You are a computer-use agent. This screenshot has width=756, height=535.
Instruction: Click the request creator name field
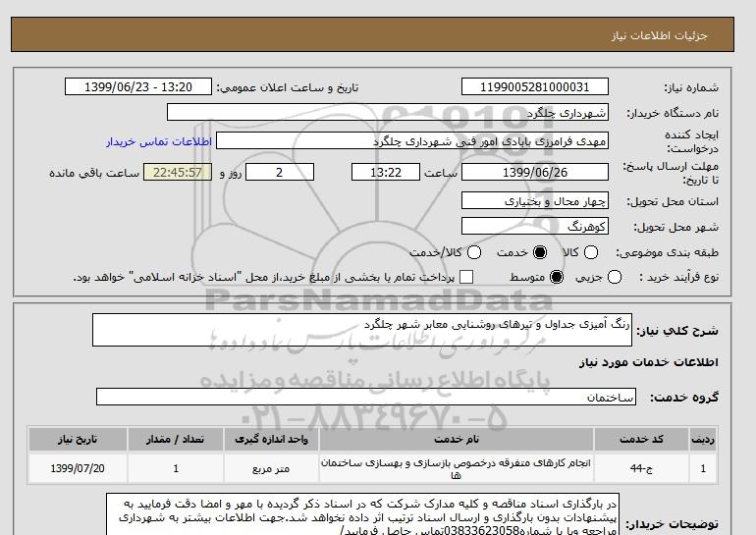412,141
